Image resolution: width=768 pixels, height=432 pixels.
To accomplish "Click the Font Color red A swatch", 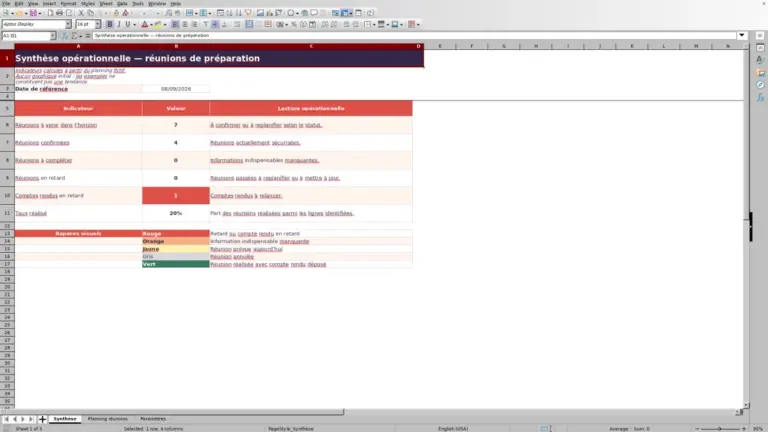I will [x=144, y=24].
